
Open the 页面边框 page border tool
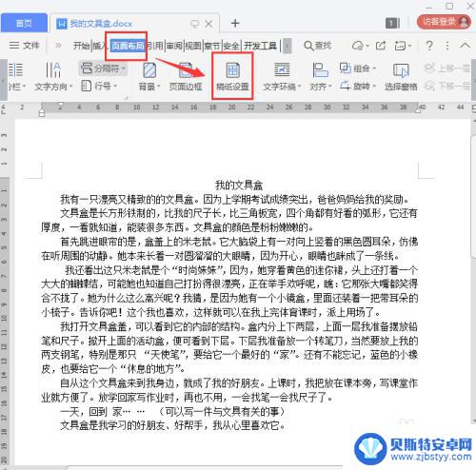coord(186,76)
